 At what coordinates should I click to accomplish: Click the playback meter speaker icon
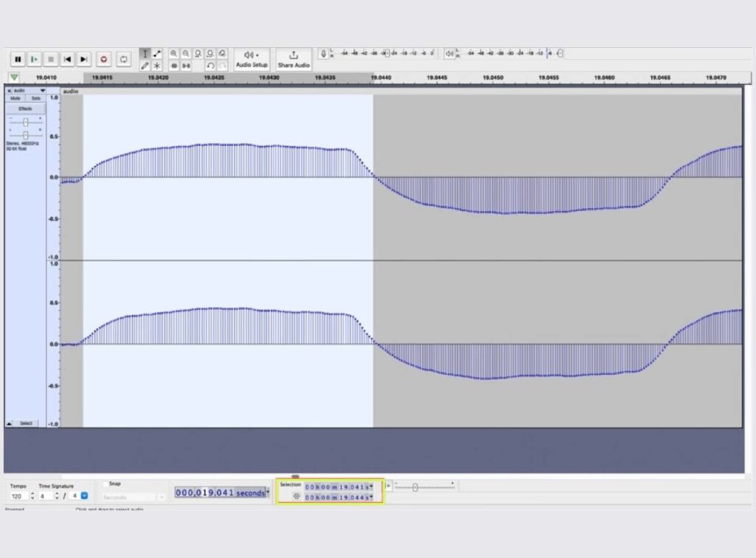(x=449, y=53)
